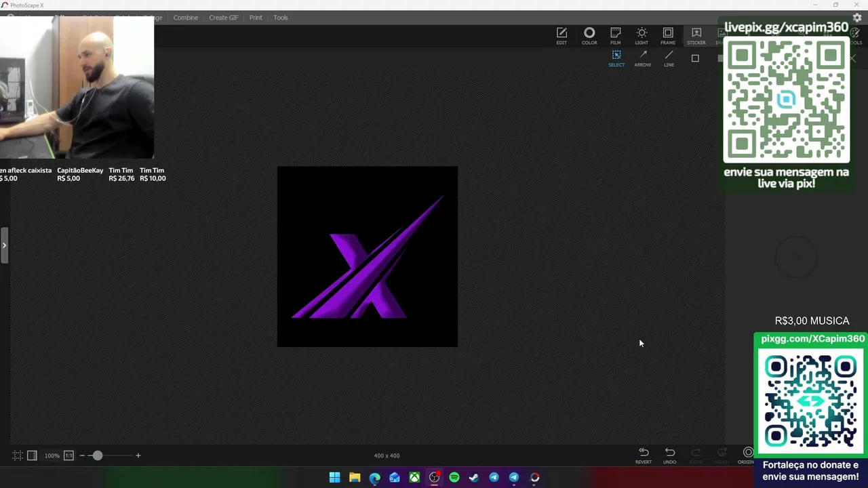Open the Create GIF tab

pos(224,18)
